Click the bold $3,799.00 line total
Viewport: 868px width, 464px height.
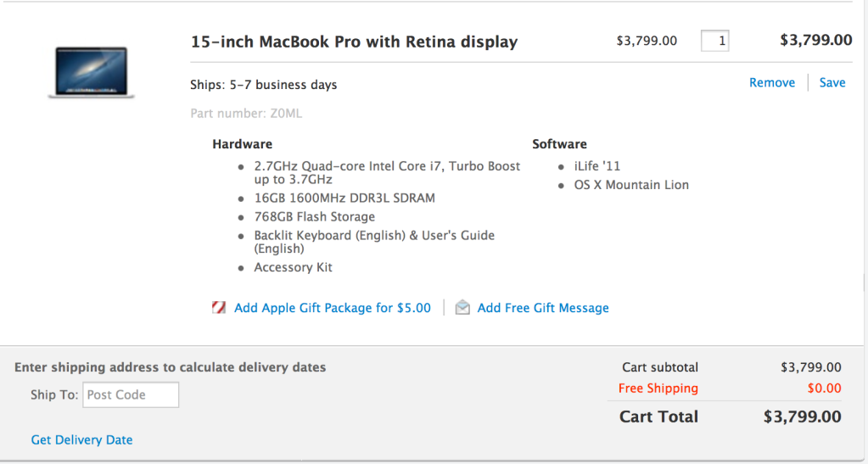(x=816, y=40)
